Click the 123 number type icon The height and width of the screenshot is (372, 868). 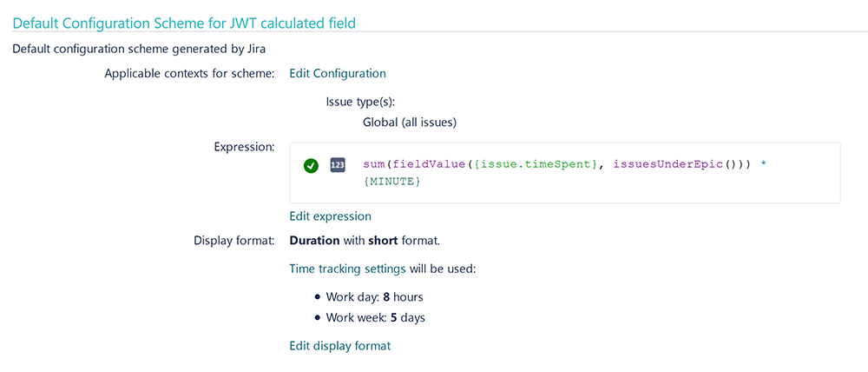[338, 164]
